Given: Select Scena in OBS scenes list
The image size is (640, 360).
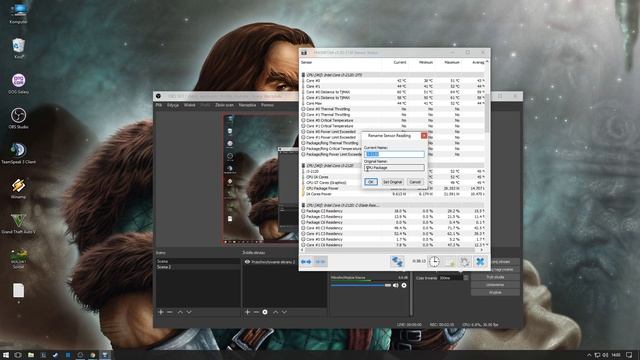Looking at the screenshot, I should [198, 261].
